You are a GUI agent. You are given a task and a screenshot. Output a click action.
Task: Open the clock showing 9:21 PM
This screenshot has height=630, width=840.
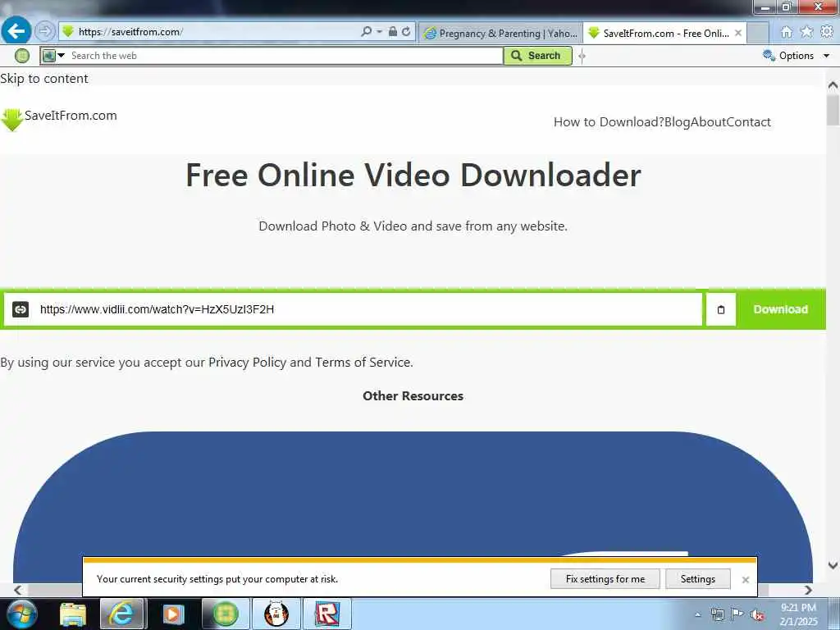pos(798,614)
